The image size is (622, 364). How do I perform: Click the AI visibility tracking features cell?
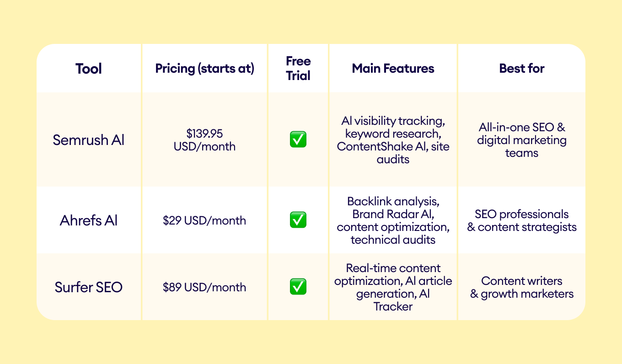pos(393,140)
